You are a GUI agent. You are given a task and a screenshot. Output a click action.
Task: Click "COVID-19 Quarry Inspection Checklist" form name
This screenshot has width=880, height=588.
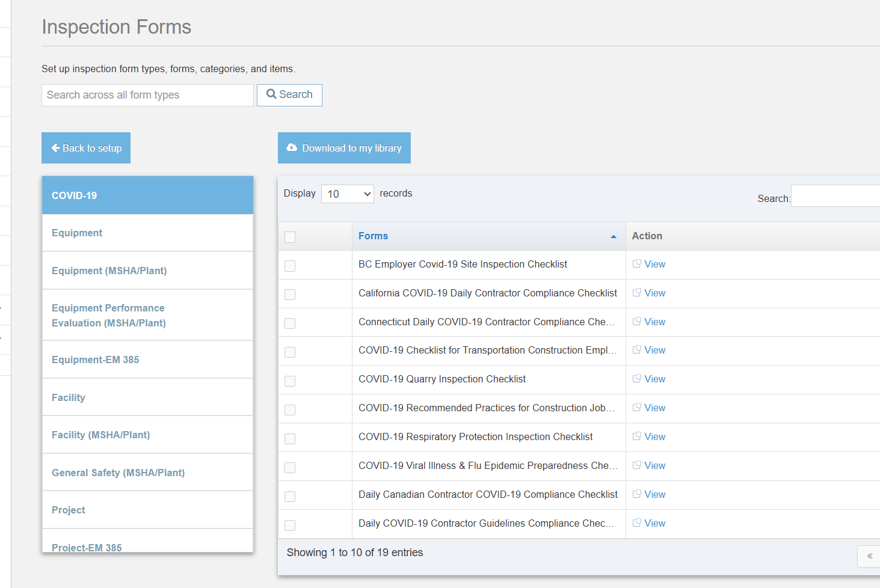pos(442,379)
